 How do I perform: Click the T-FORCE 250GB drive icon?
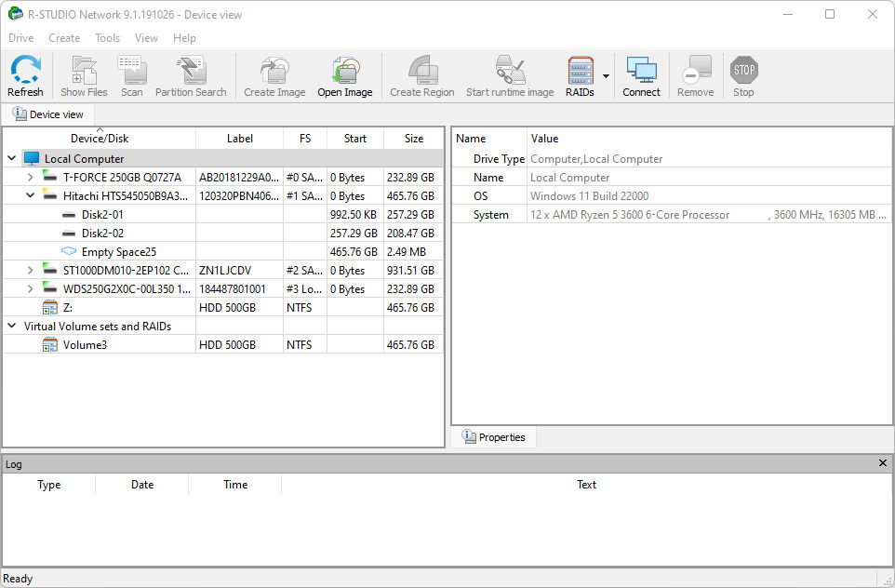pos(49,176)
